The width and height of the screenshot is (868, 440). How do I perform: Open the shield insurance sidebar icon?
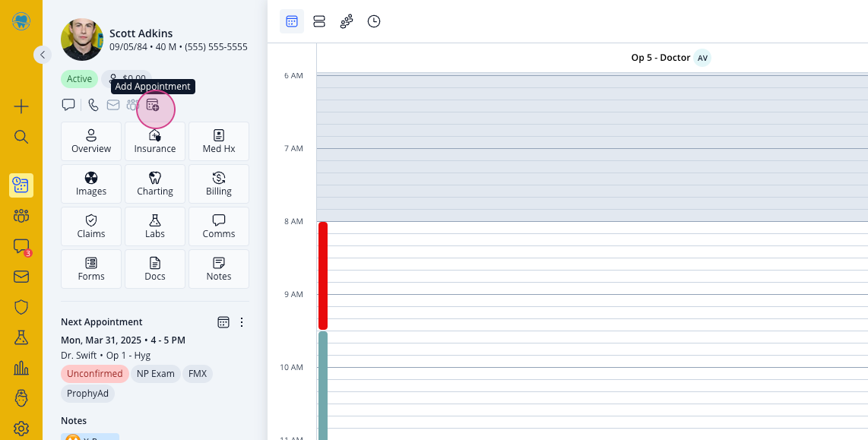(21, 307)
